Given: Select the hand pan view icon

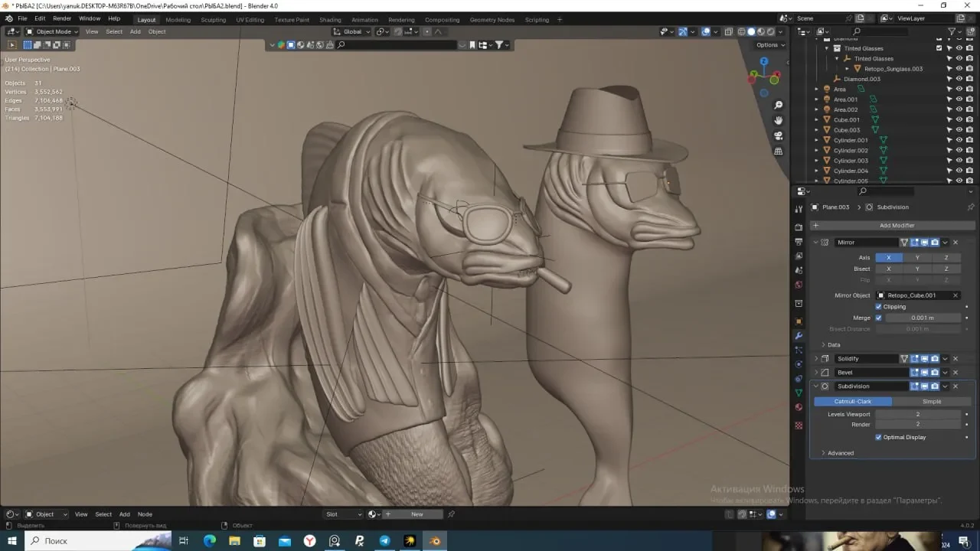Looking at the screenshot, I should pos(779,120).
